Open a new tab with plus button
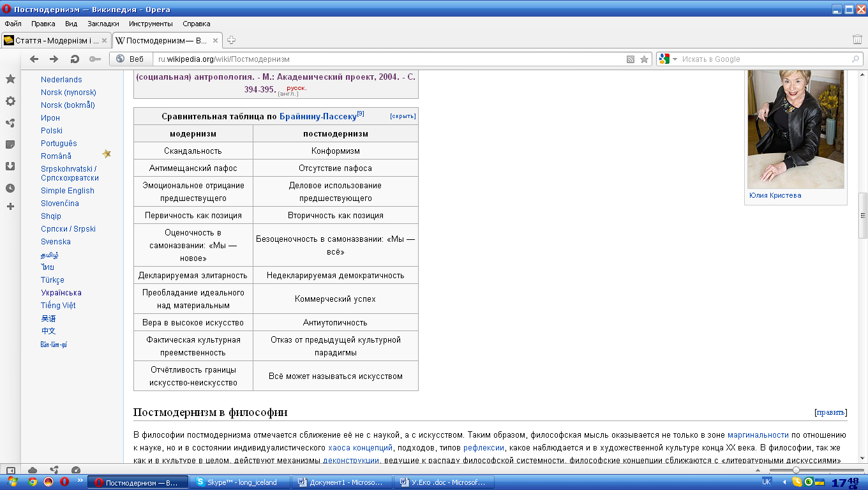Screen dimensions: 868x490 232,40
